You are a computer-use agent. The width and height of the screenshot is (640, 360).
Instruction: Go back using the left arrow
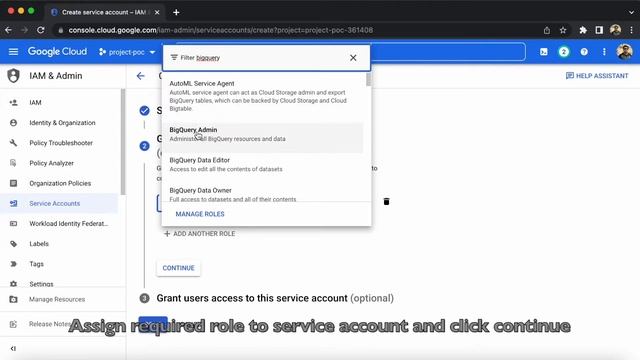click(x=141, y=76)
